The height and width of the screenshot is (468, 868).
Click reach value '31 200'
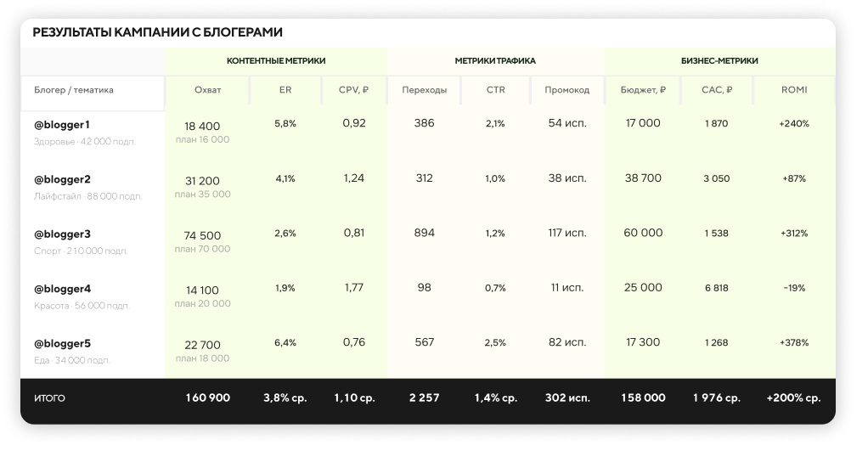(202, 181)
